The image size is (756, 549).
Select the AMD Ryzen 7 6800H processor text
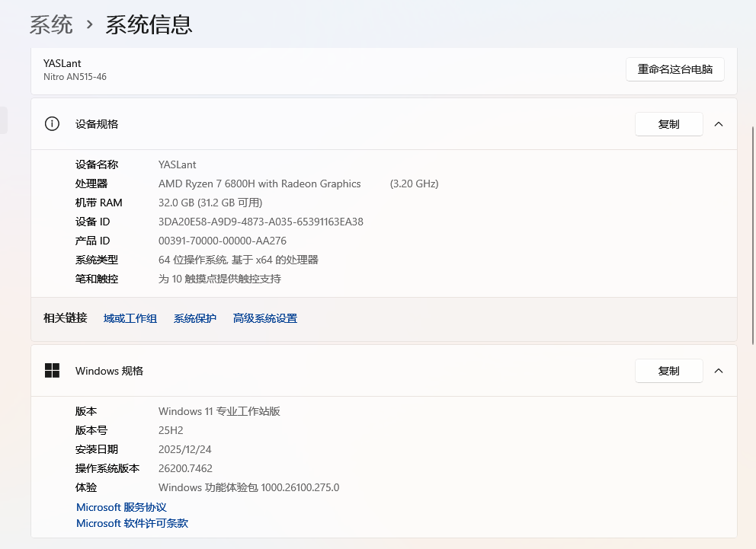[x=259, y=184]
